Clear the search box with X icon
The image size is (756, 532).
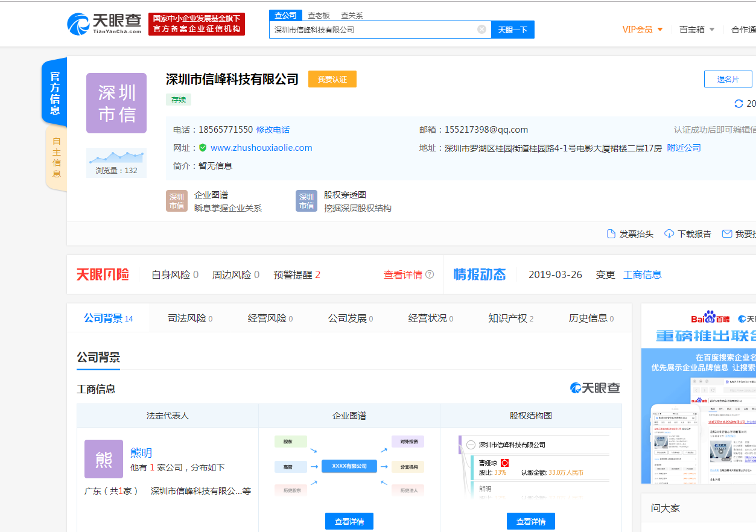(x=481, y=30)
